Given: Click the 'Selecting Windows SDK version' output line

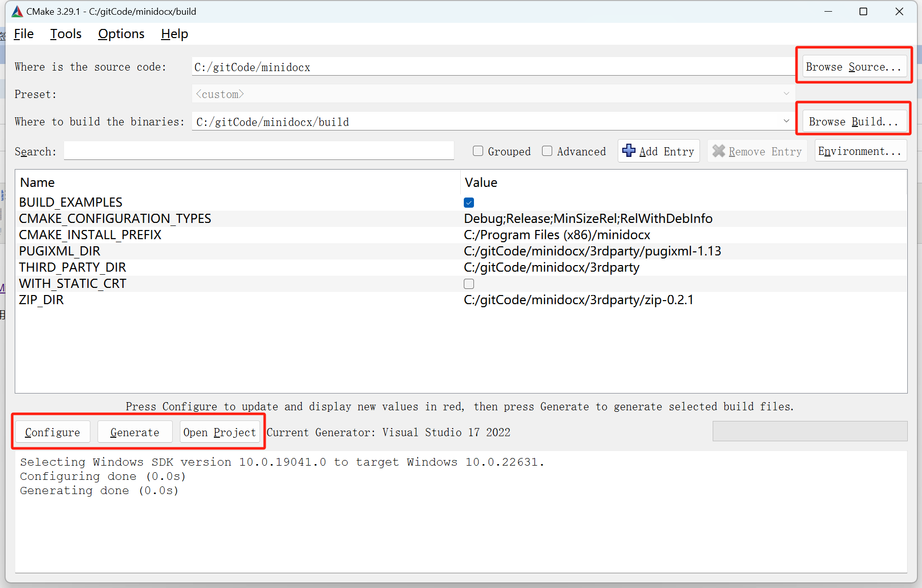Looking at the screenshot, I should pos(282,462).
